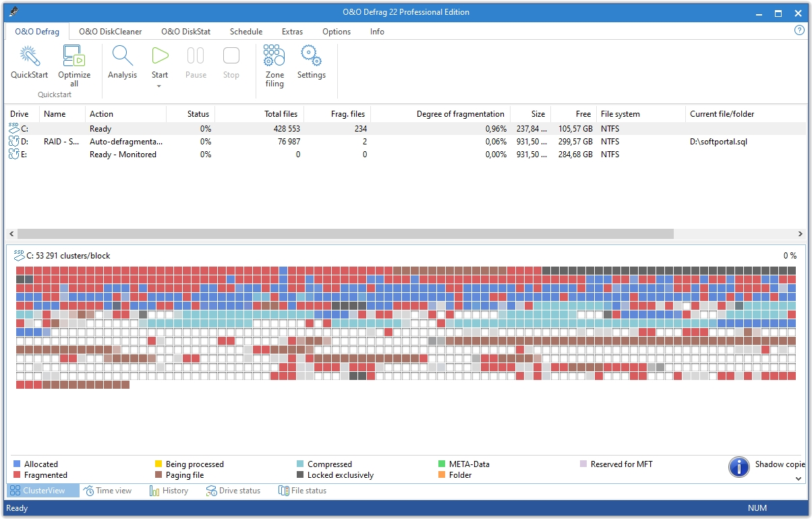The image size is (812, 519).
Task: Click the green Start play icon
Action: tap(160, 56)
